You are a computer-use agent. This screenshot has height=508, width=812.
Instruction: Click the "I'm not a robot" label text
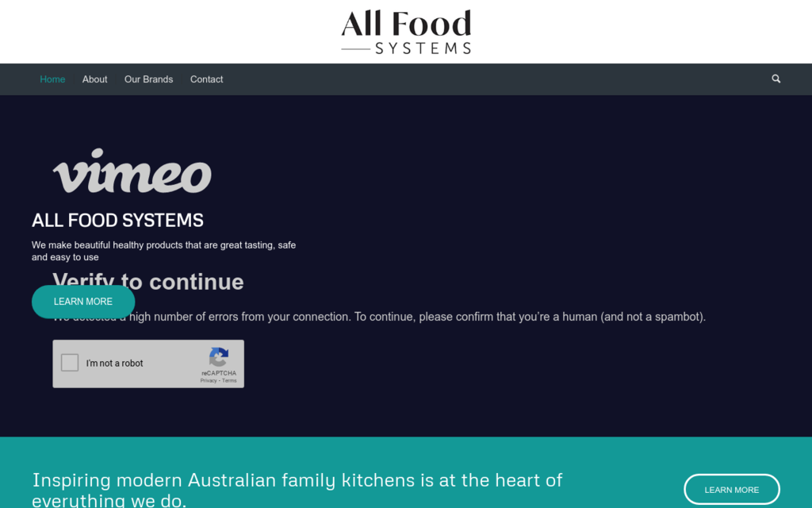115,364
